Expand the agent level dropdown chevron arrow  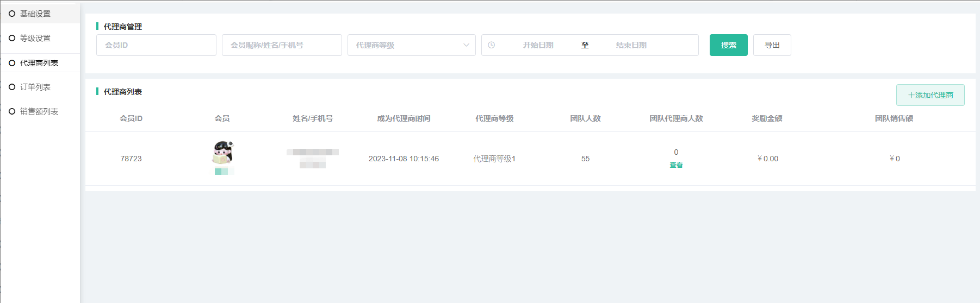(466, 45)
